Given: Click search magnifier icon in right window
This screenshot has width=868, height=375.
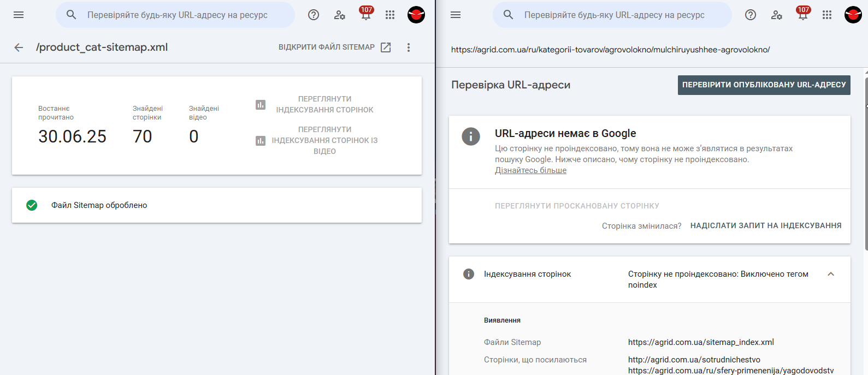Looking at the screenshot, I should 509,15.
